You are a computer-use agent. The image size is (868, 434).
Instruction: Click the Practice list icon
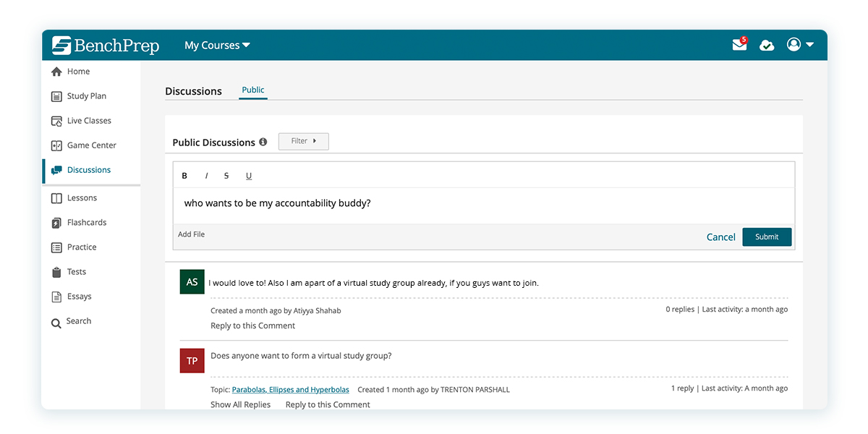coord(56,247)
